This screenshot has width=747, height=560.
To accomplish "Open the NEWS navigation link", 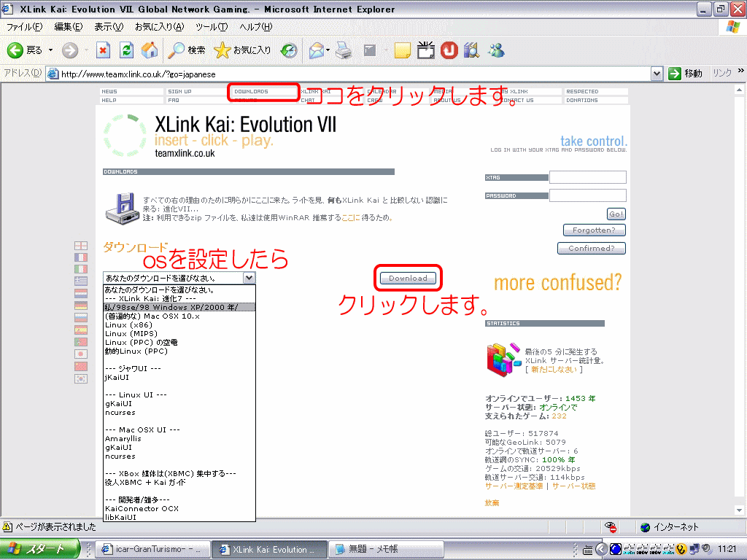I will tap(109, 91).
